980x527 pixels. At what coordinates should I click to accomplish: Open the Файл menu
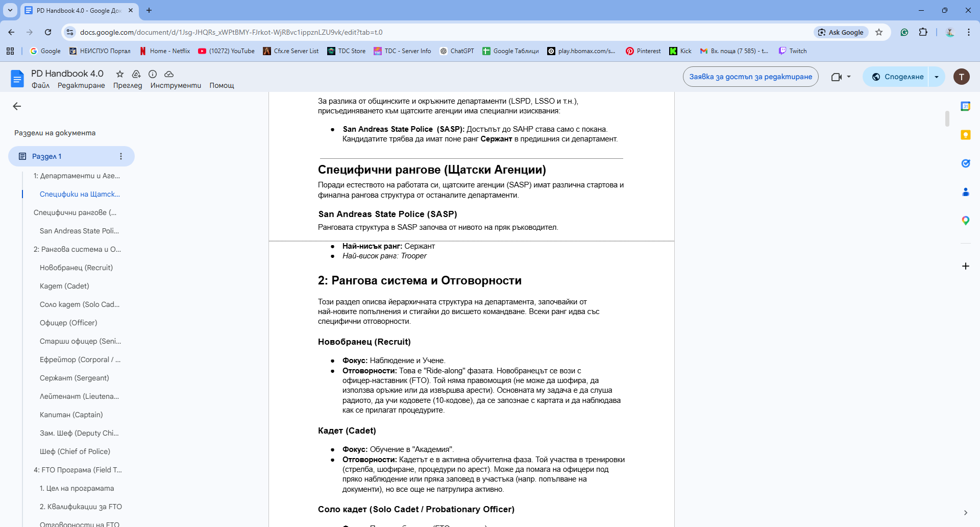click(x=40, y=85)
